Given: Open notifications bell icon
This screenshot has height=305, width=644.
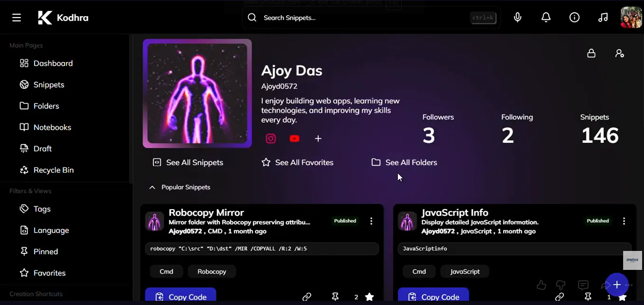Looking at the screenshot, I should coord(546,18).
